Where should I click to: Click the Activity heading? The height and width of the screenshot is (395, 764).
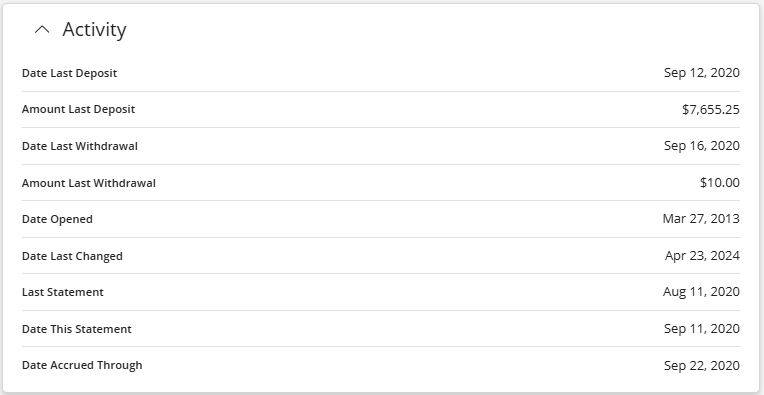[94, 30]
